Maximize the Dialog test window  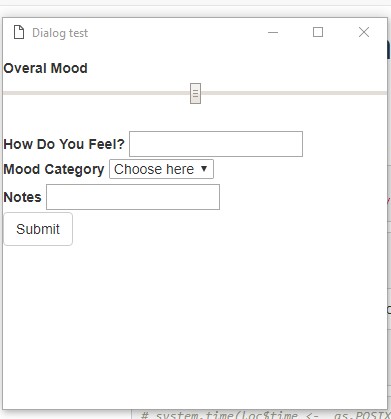click(318, 32)
